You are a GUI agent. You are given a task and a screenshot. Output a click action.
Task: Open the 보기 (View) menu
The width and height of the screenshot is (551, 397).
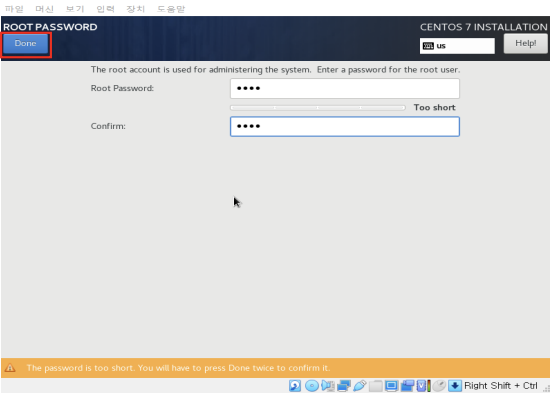point(75,9)
